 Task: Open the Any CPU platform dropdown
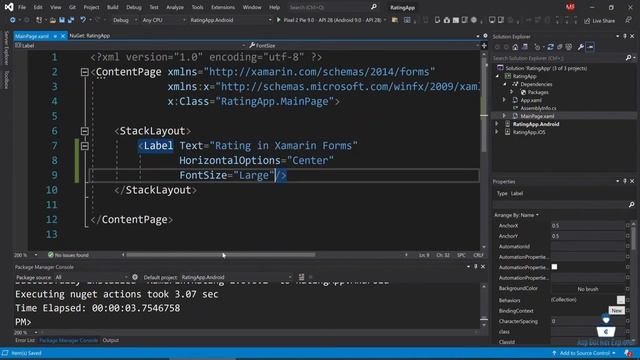(x=163, y=20)
